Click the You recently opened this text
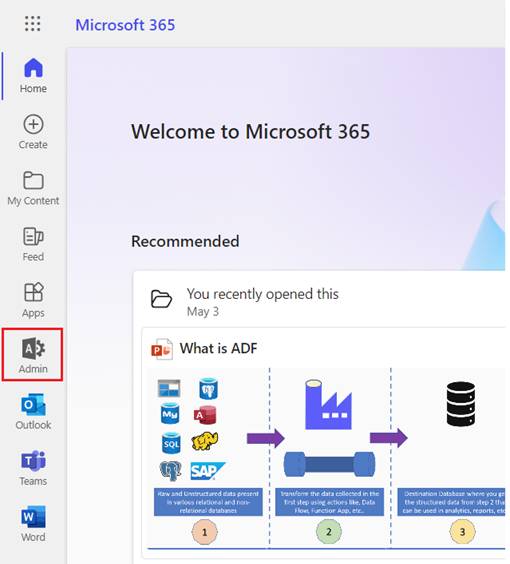The height and width of the screenshot is (564, 510). tap(263, 294)
